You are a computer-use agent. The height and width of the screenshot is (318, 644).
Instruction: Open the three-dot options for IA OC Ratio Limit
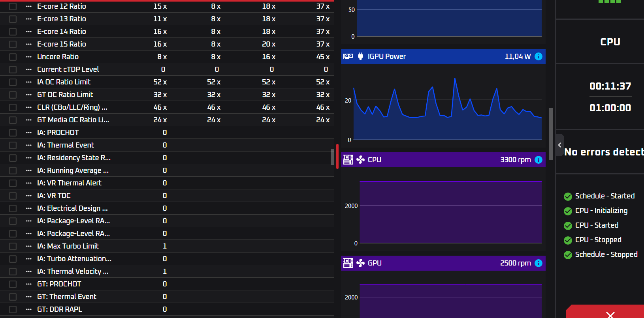pyautogui.click(x=29, y=82)
